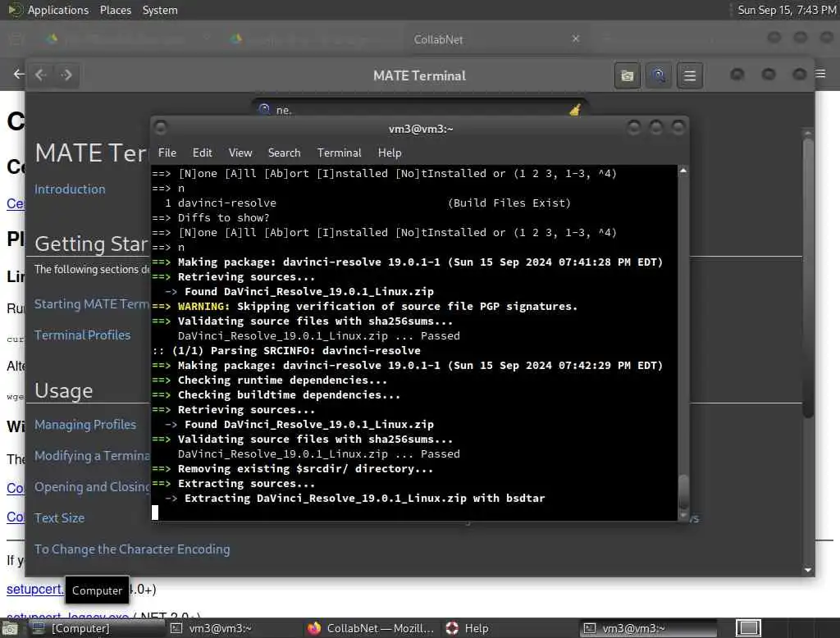Click the browser back arrow
This screenshot has height=638, width=840.
pos(19,74)
